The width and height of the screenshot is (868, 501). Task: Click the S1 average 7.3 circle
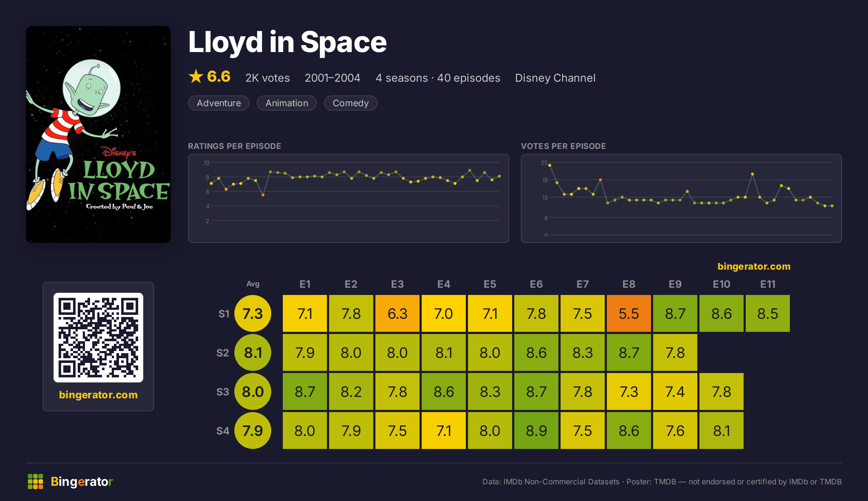click(x=253, y=313)
